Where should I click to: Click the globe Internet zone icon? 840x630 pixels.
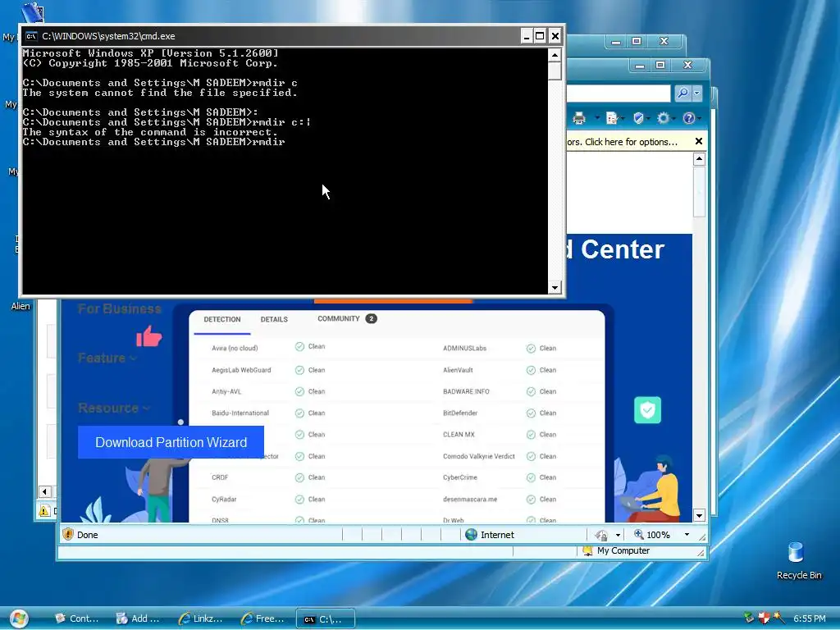point(471,535)
